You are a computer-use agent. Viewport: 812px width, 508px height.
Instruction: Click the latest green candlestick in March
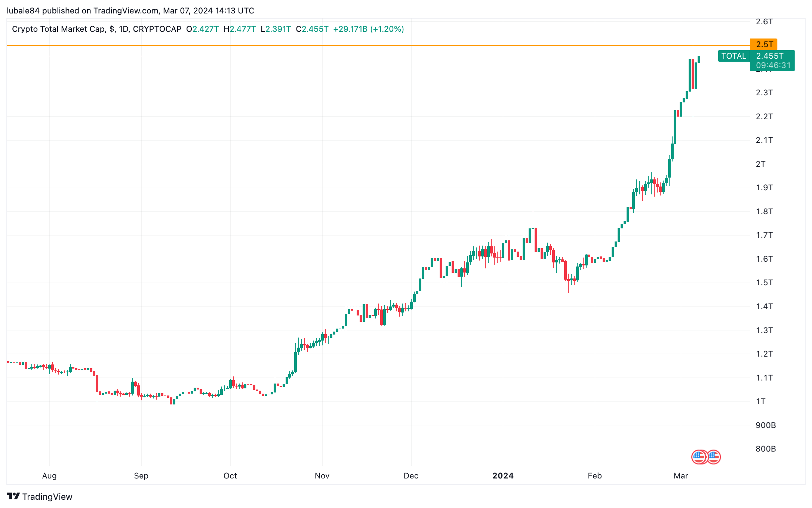[699, 59]
